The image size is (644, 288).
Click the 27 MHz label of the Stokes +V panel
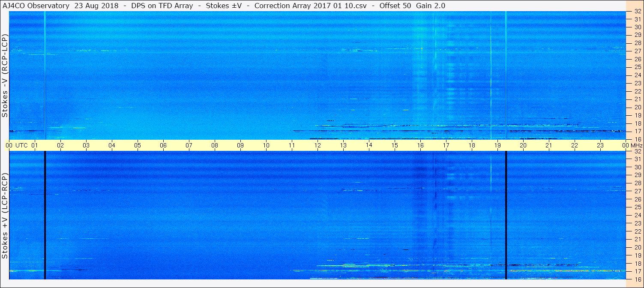[637, 191]
